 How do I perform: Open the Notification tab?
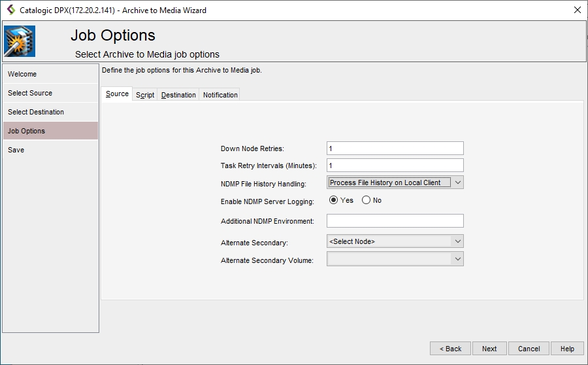(220, 95)
